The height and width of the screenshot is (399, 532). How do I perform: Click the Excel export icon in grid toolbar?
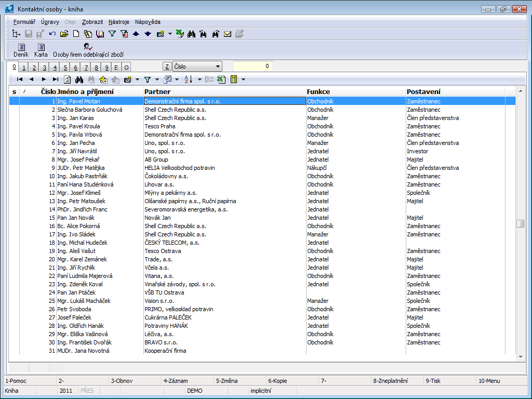[x=221, y=79]
